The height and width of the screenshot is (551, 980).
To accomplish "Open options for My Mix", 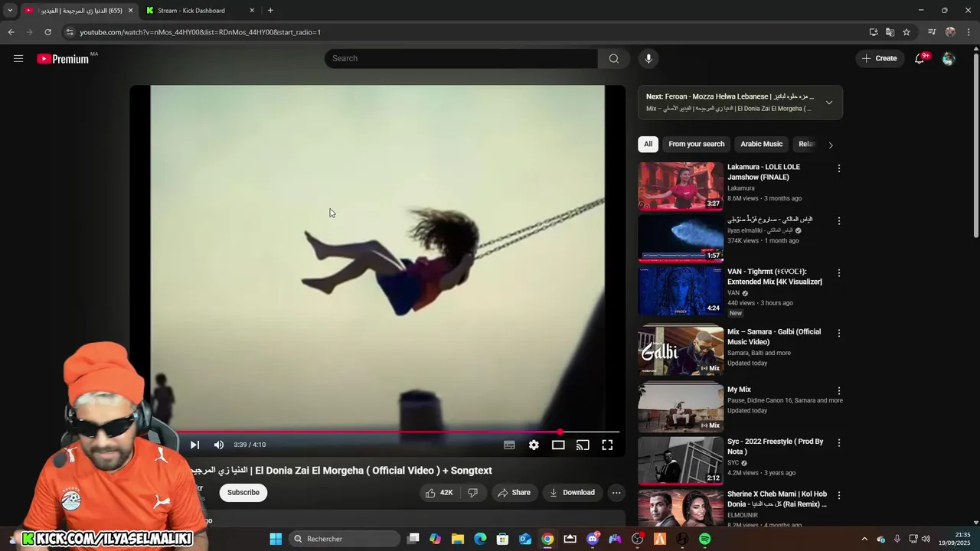I will [839, 391].
